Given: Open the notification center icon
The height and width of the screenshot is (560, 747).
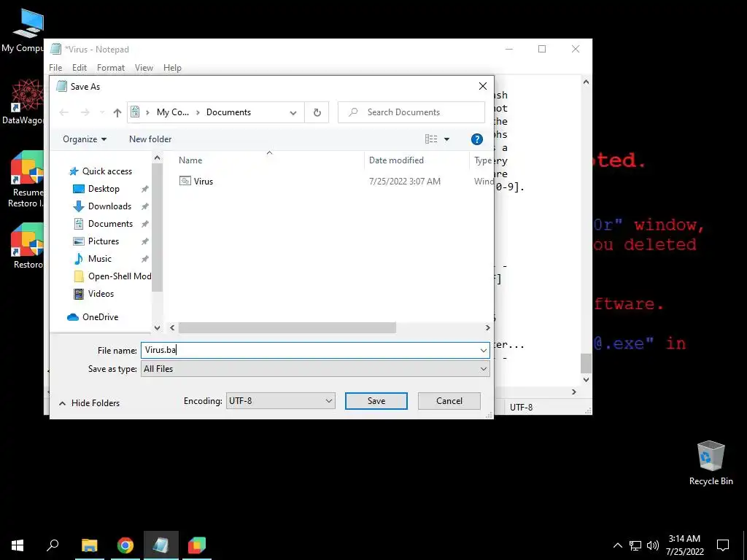Looking at the screenshot, I should (723, 545).
